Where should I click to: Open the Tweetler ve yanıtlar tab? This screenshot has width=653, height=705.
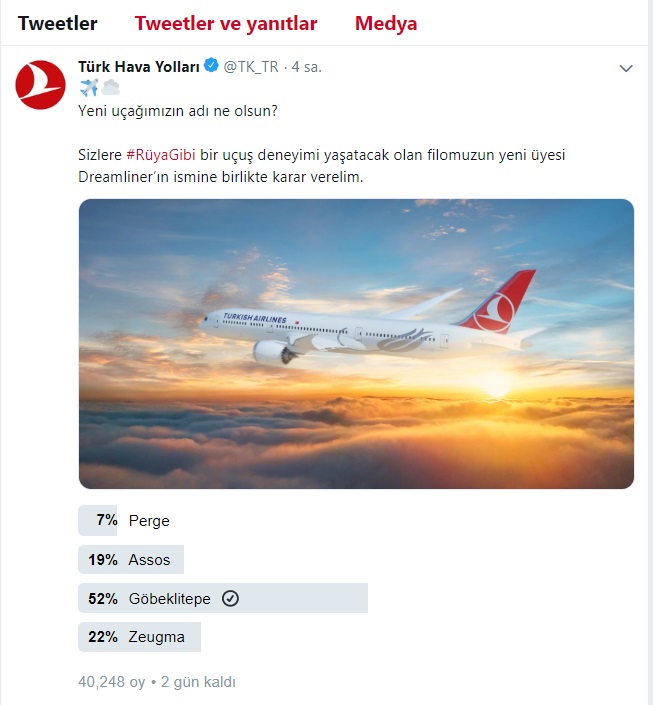(226, 23)
